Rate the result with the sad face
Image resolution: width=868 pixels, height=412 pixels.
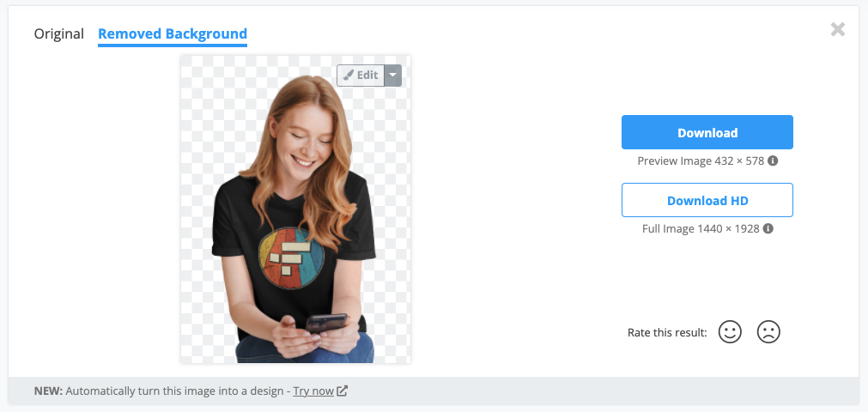pos(768,331)
